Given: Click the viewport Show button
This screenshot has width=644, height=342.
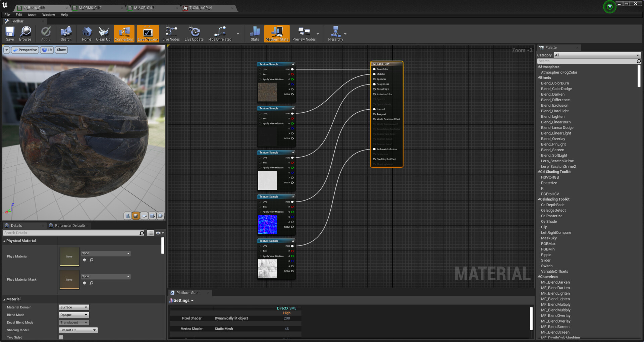Looking at the screenshot, I should pos(61,50).
